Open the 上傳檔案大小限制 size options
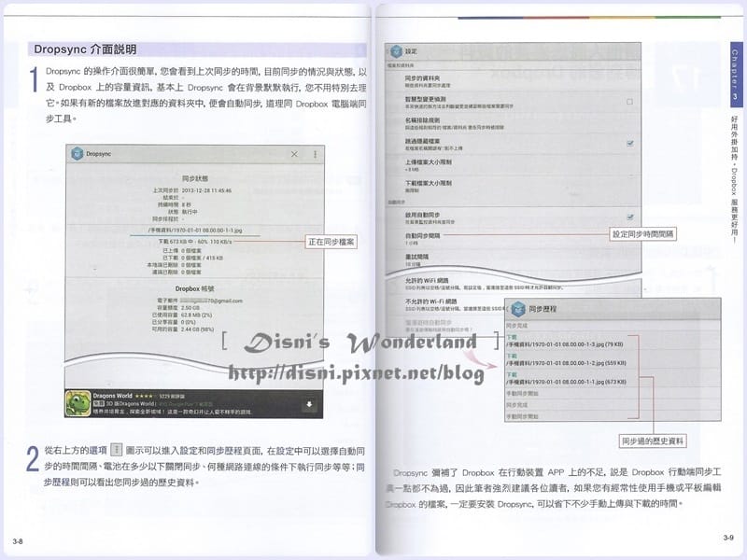The height and width of the screenshot is (560, 747). tap(513, 165)
